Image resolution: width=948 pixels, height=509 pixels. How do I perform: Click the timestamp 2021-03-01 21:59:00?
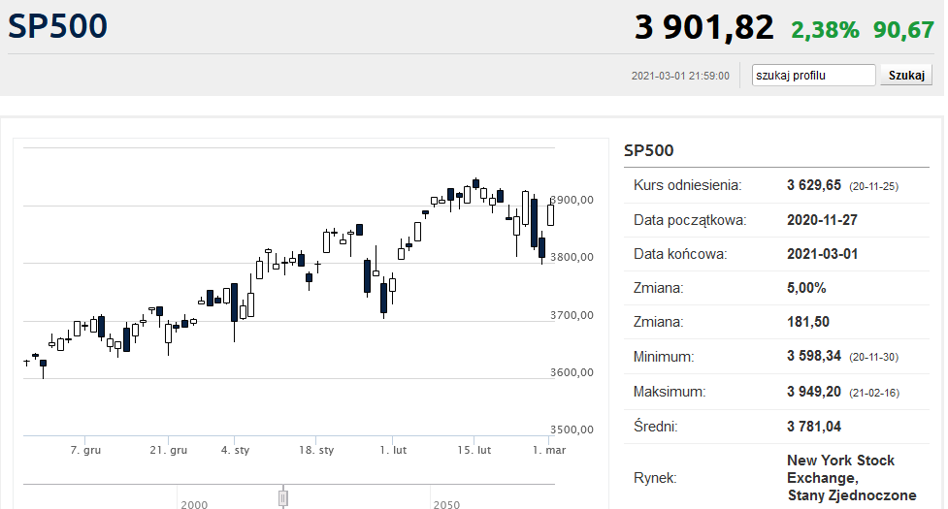coord(680,76)
